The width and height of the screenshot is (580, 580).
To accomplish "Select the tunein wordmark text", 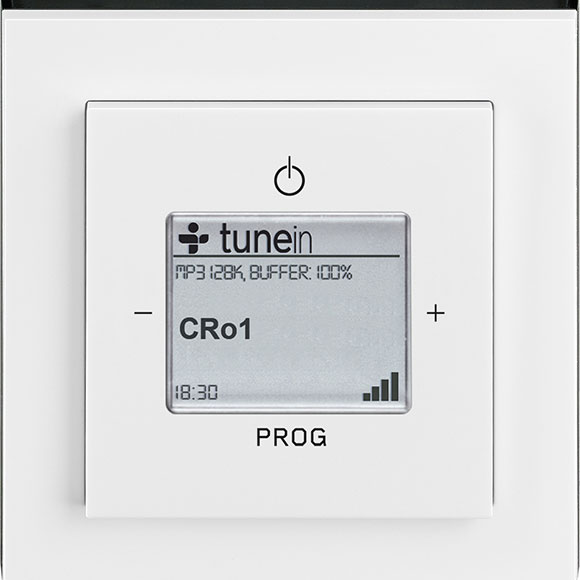I will (266, 239).
